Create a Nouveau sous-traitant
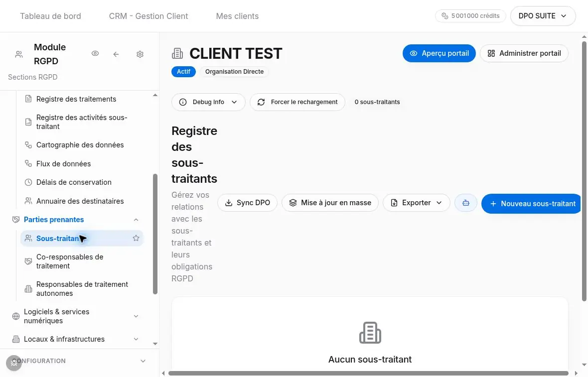Screen dimensions: 588x377 (532, 204)
